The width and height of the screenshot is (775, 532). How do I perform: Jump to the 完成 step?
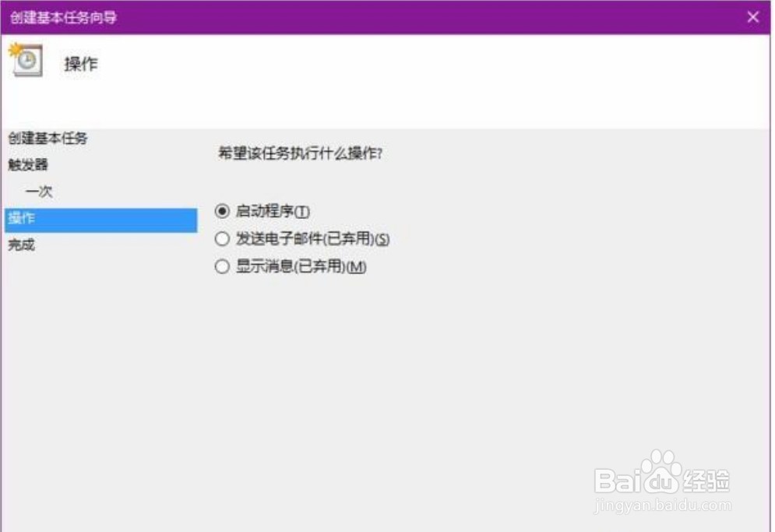pos(21,245)
